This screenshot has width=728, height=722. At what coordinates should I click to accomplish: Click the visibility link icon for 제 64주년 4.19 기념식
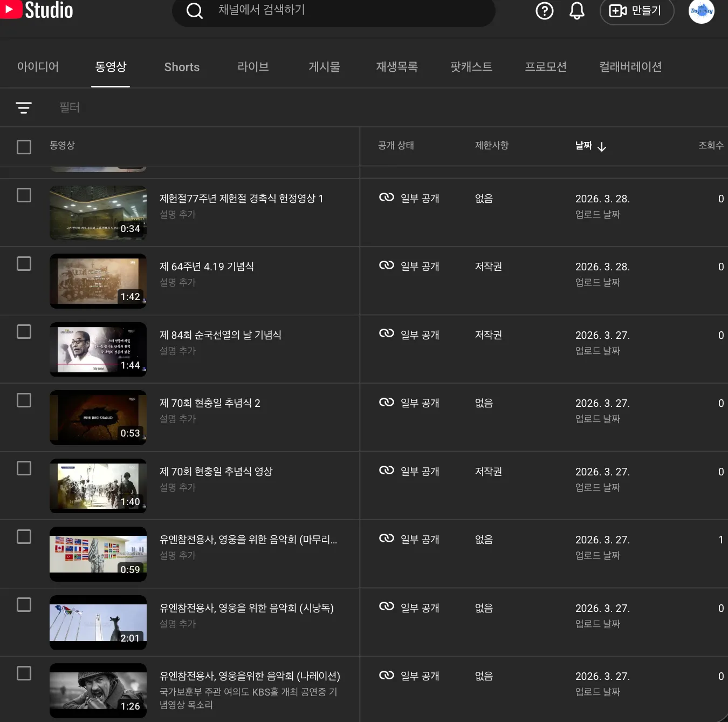pyautogui.click(x=387, y=265)
